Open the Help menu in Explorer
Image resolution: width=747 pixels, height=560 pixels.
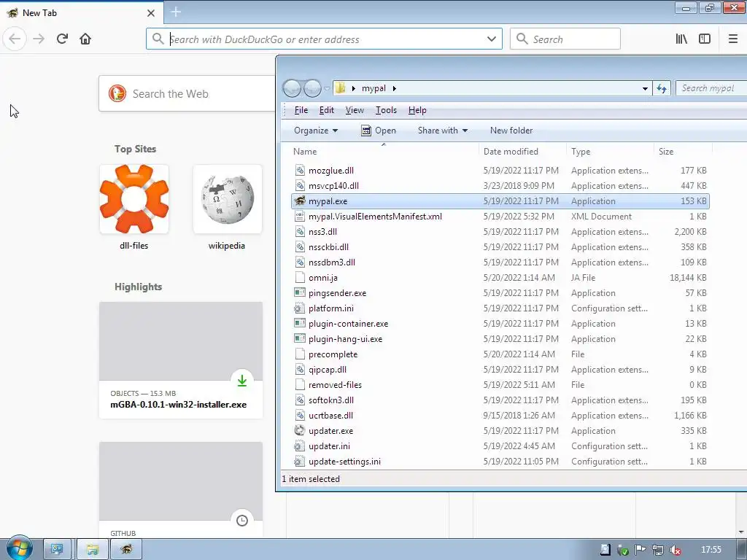tap(417, 110)
